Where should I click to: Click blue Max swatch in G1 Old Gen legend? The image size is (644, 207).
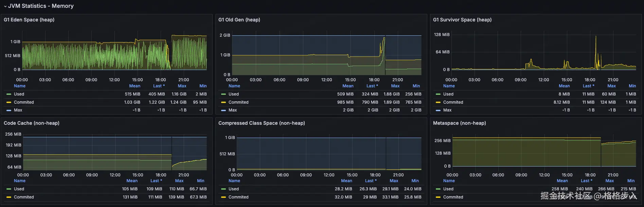(x=223, y=110)
